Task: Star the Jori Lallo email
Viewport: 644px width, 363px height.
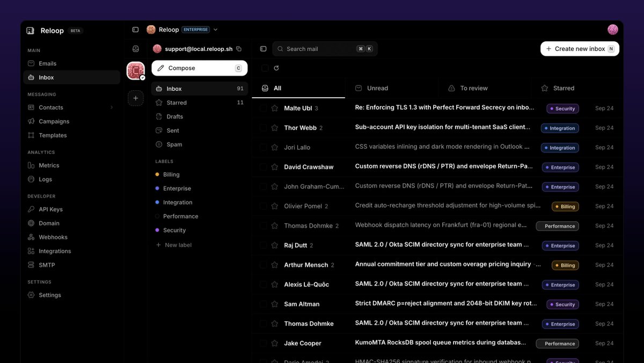Action: tap(275, 147)
